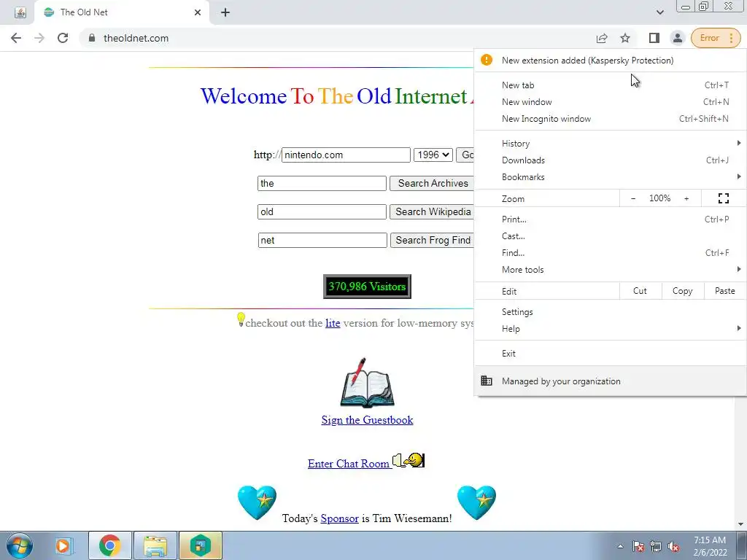View site info via the padlock icon
The image size is (747, 560).
pyautogui.click(x=92, y=38)
